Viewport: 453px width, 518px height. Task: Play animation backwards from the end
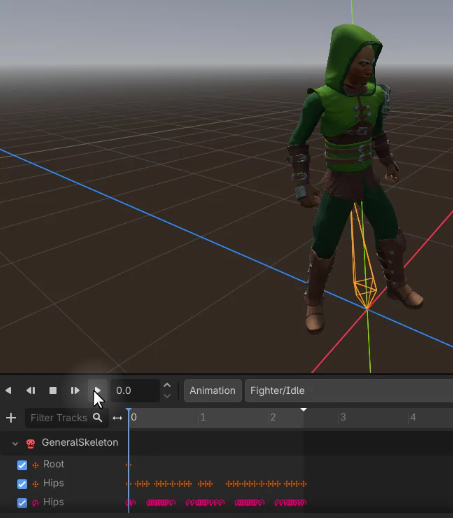click(31, 390)
